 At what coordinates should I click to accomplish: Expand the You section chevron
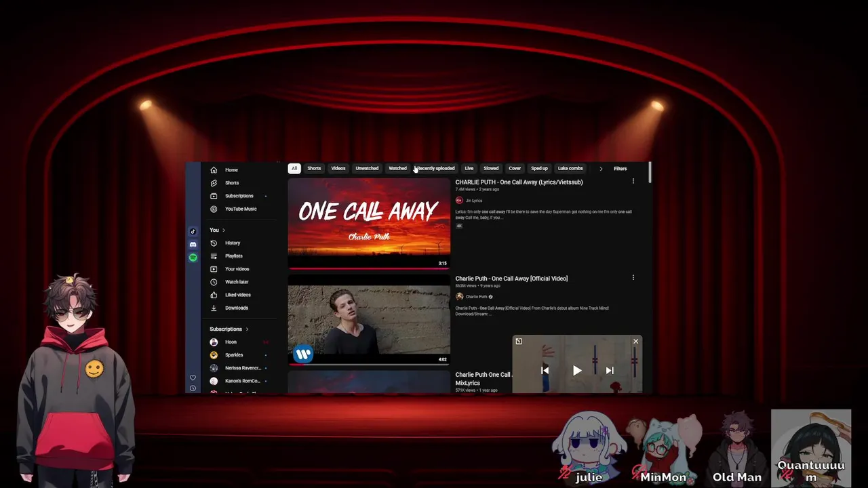224,230
